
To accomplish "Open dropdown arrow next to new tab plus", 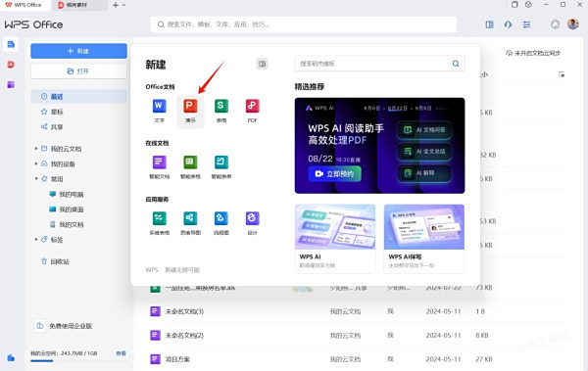I will click(x=124, y=5).
